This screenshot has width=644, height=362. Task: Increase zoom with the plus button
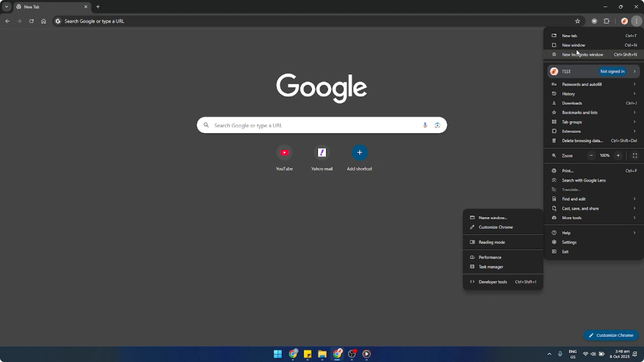pyautogui.click(x=618, y=155)
